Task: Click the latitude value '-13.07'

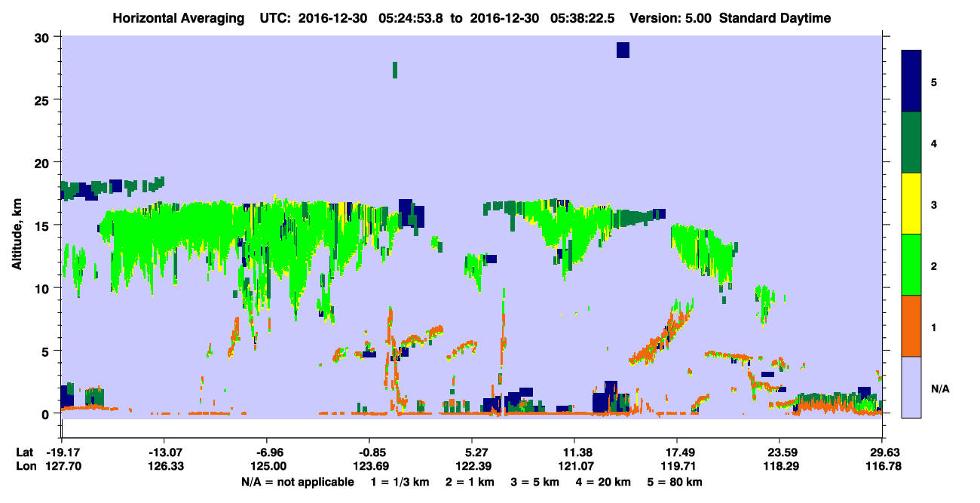Action: (x=164, y=452)
